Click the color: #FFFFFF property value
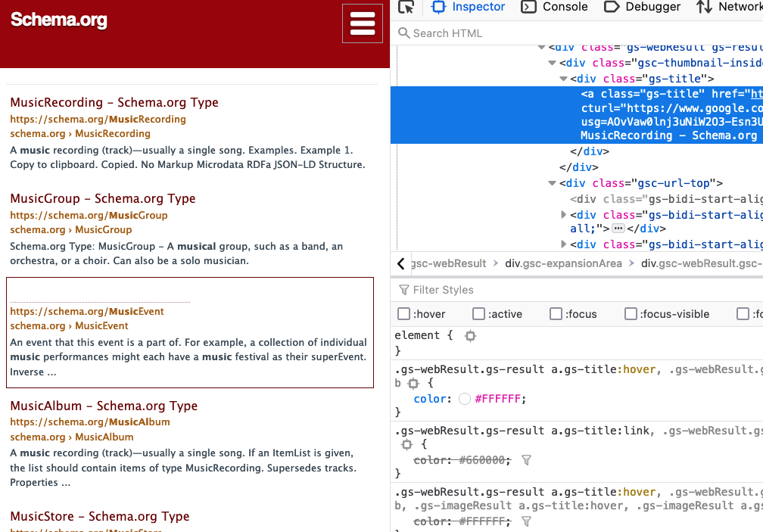The height and width of the screenshot is (532, 763). pyautogui.click(x=497, y=399)
